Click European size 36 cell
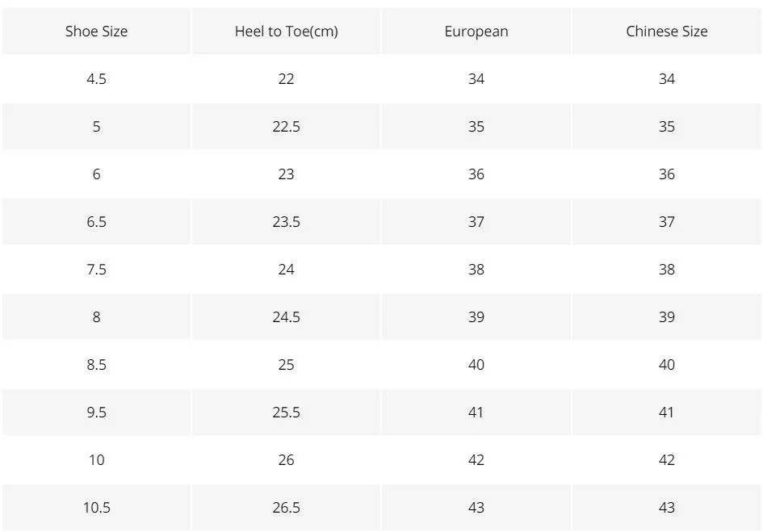This screenshot has width=763, height=532. (476, 174)
